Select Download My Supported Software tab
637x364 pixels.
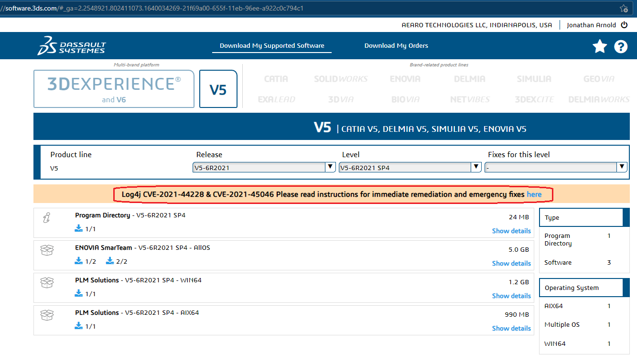(272, 46)
